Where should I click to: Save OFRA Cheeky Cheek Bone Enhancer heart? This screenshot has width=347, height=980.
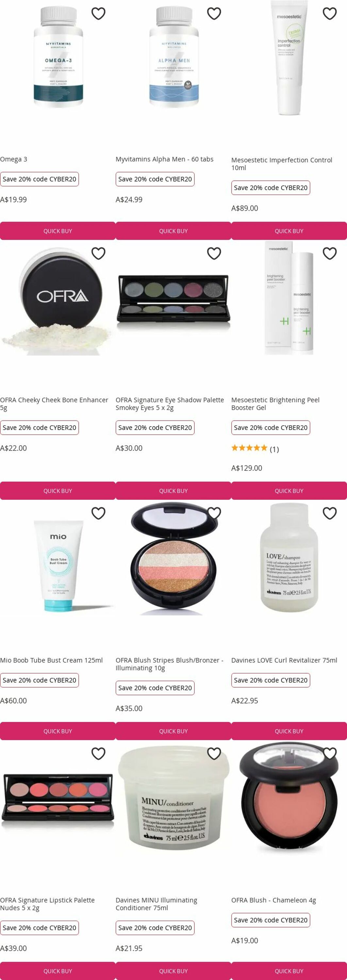pos(98,253)
